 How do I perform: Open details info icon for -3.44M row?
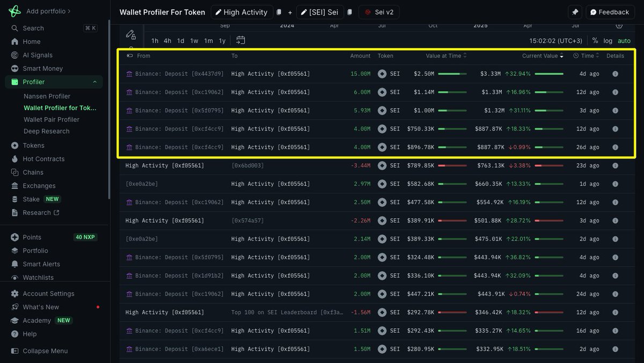point(616,165)
